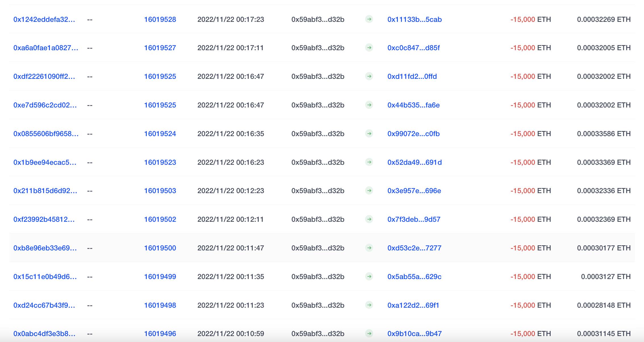This screenshot has height=342, width=644.
Task: Open transaction hash 0x15c11e0b49d6...
Action: coord(45,276)
